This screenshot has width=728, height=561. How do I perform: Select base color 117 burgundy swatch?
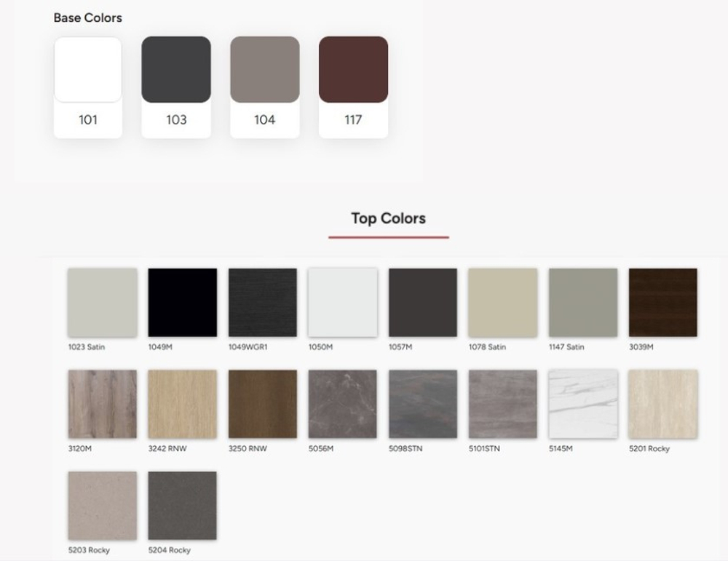(x=353, y=70)
